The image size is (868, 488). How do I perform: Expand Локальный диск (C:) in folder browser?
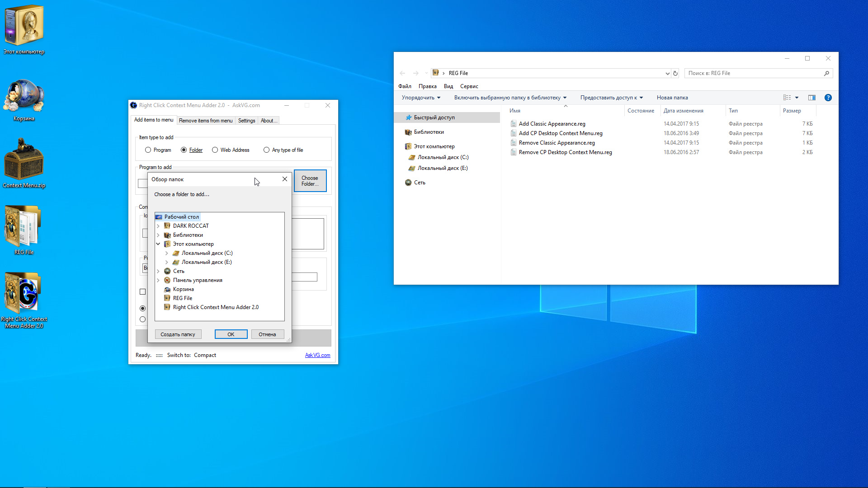point(166,253)
